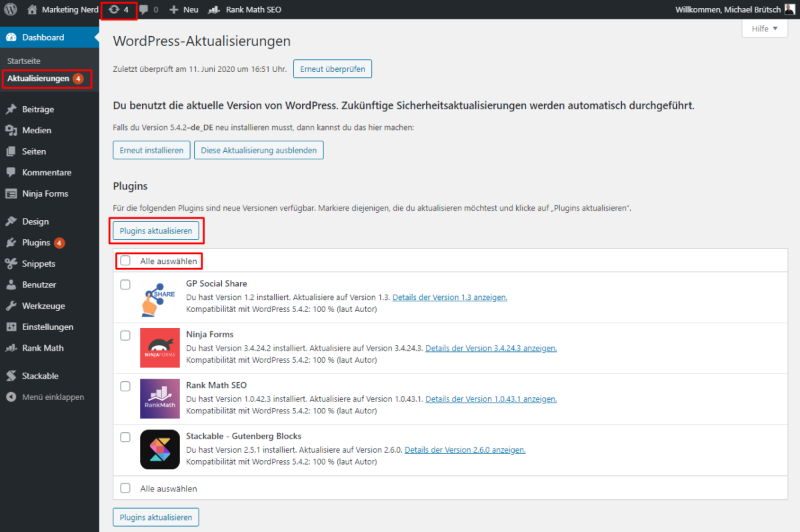Click the bottom Plugins aktualisieren button
This screenshot has height=532, width=800.
156,517
